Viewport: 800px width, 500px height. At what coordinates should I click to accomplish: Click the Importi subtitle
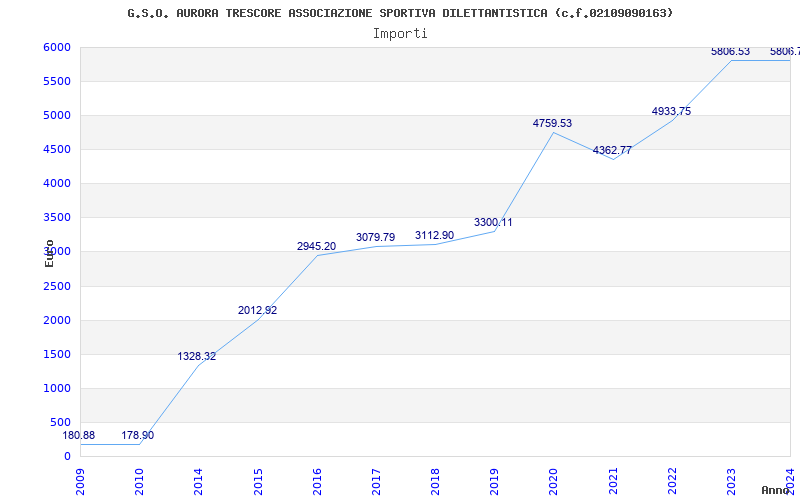pos(400,34)
